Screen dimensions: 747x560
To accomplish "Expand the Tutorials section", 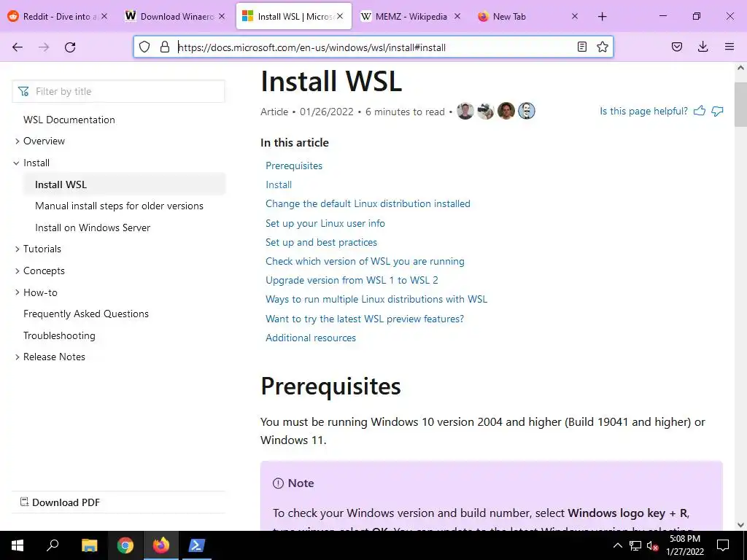I will (18, 249).
